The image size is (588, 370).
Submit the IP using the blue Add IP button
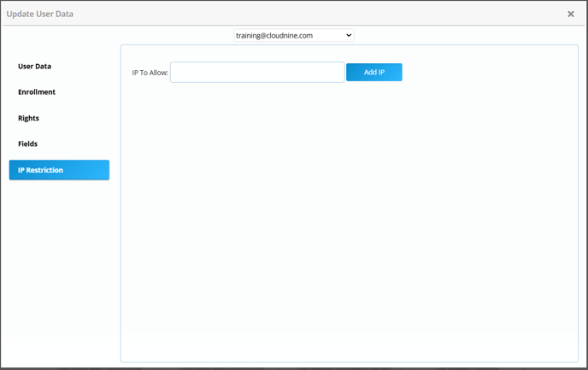[373, 73]
